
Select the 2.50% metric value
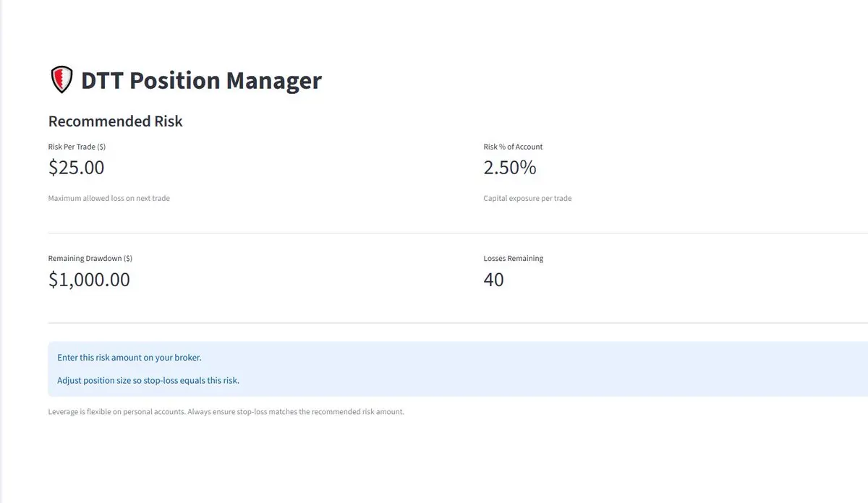510,168
